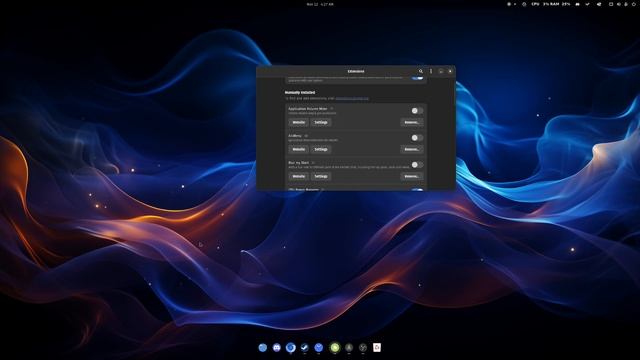Viewport: 640px width, 360px height.
Task: Open the first blue globe icon in dock
Action: pyautogui.click(x=262, y=347)
